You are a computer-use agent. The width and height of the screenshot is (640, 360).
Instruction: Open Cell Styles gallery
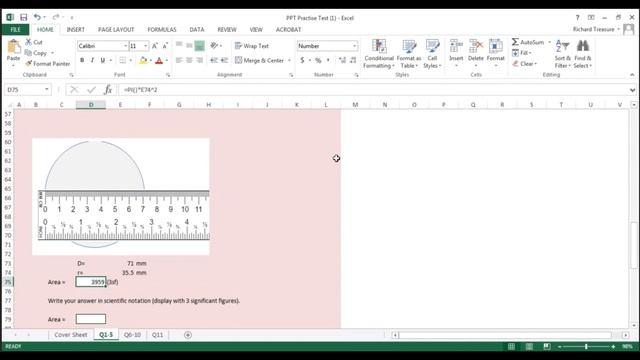(432, 54)
